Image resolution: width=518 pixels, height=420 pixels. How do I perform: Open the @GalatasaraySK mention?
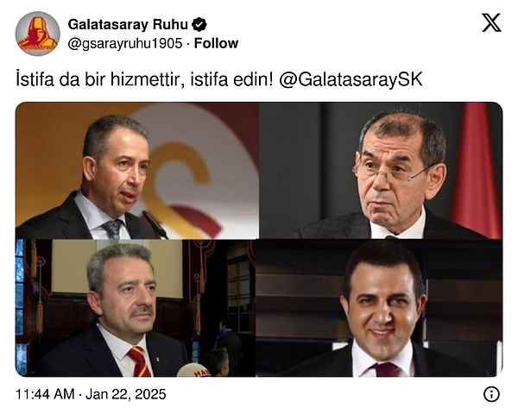(351, 79)
